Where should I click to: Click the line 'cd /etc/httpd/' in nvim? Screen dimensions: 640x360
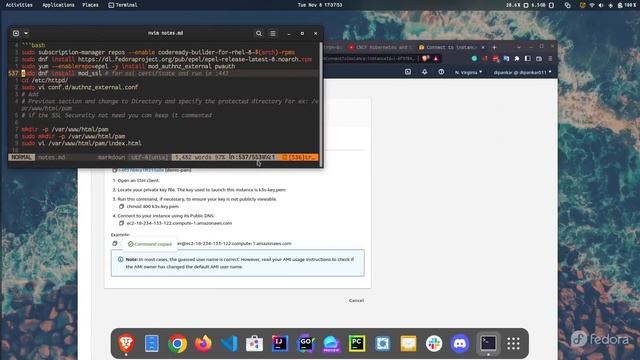point(45,80)
